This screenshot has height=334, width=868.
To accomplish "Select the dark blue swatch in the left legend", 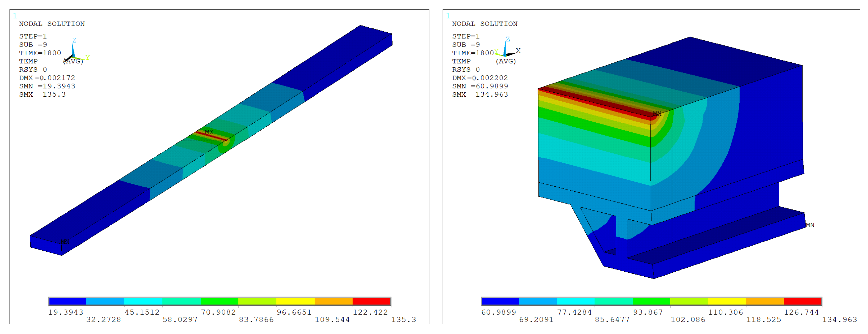I will click(67, 301).
